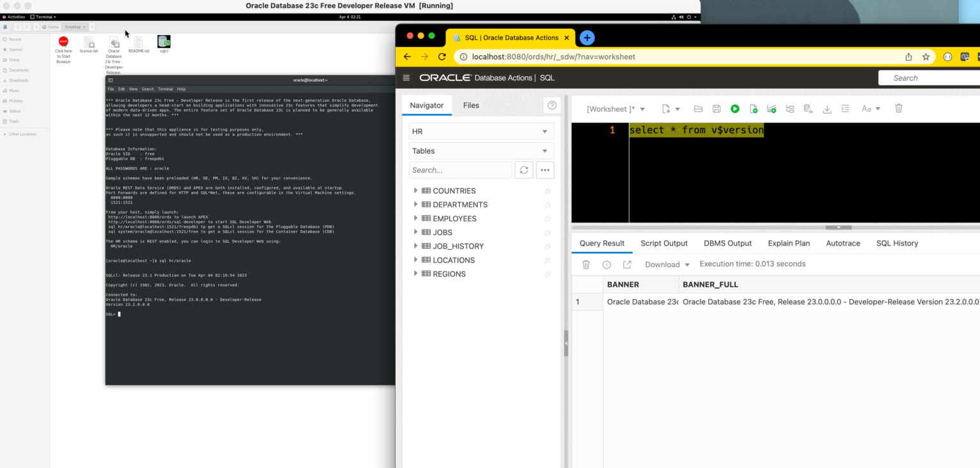Toggle the pin icon beside REGIONS table
Screen dimensions: 980x468
point(547,274)
